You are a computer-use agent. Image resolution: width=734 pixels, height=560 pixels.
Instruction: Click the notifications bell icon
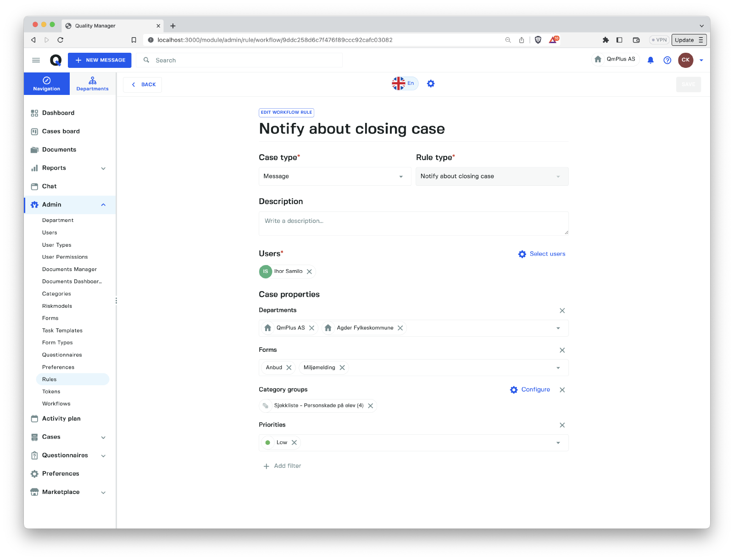coord(650,60)
